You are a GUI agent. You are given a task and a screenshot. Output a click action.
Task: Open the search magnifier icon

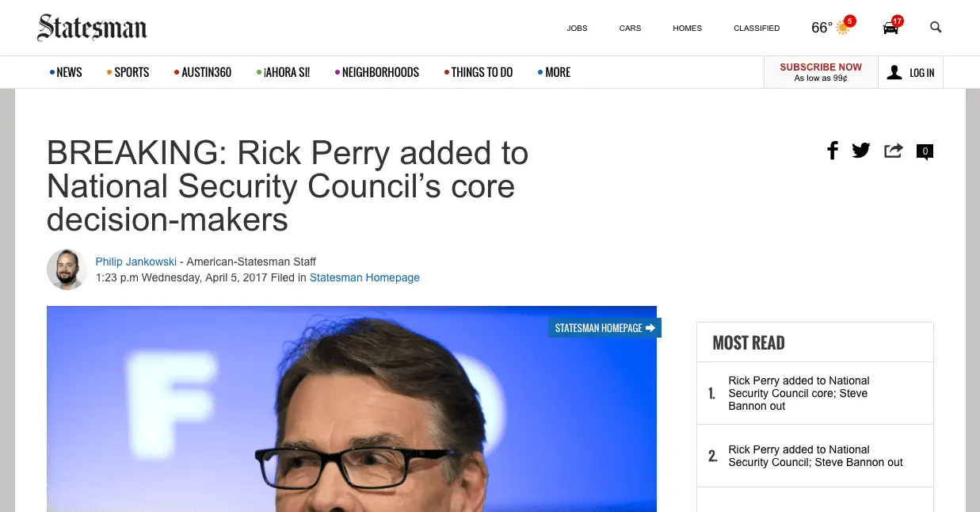click(x=936, y=28)
